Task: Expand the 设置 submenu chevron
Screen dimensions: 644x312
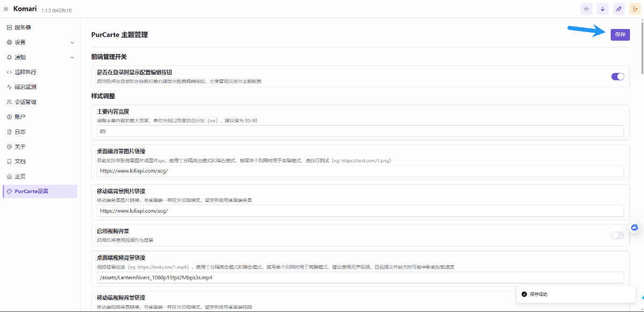Action: 72,42
